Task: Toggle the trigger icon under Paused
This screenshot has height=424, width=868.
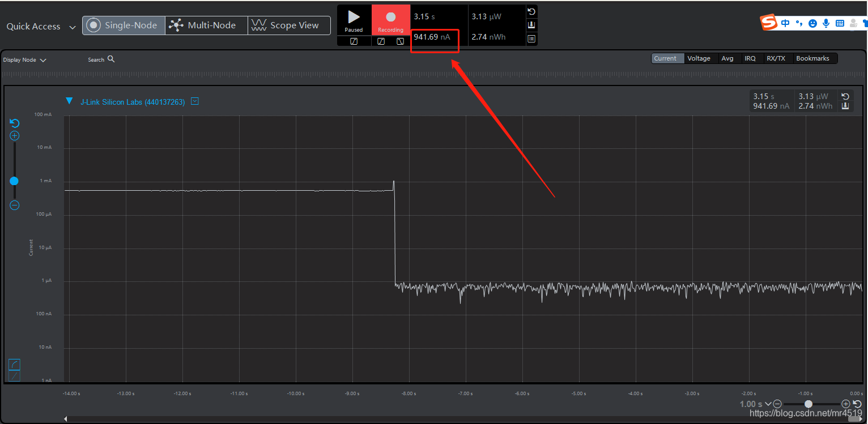Action: pos(354,41)
